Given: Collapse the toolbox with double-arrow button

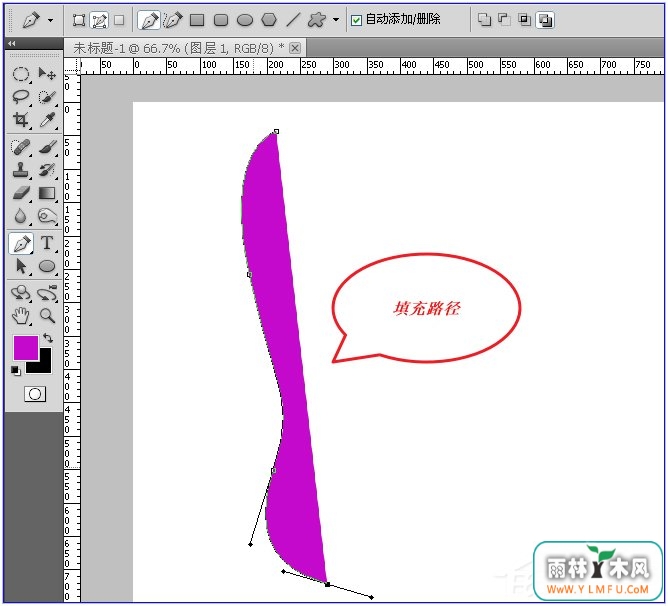Looking at the screenshot, I should click(12, 43).
